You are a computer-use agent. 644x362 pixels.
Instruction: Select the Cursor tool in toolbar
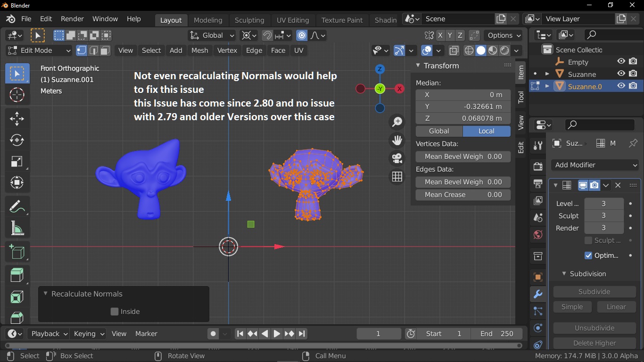click(x=17, y=94)
